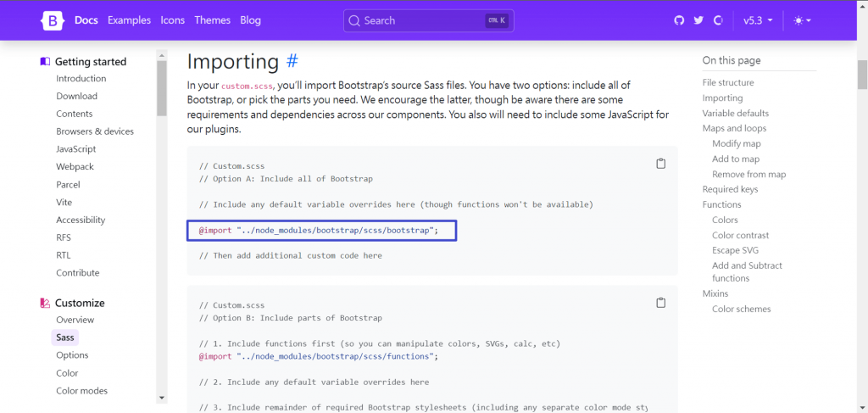This screenshot has width=868, height=413.
Task: Focus the Search docs field
Action: click(x=428, y=20)
